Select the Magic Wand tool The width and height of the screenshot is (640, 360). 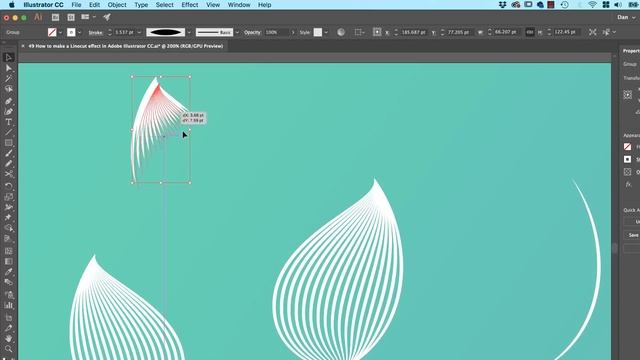pos(9,78)
